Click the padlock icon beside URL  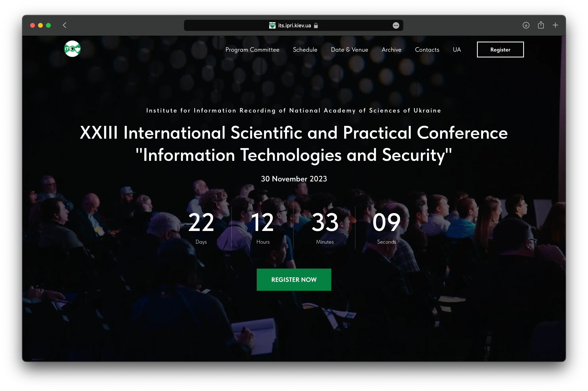(x=316, y=25)
